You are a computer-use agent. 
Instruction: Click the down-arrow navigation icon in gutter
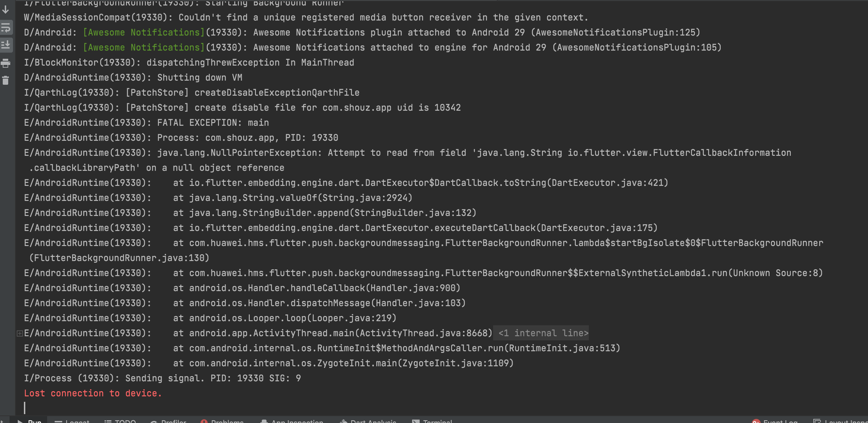tap(5, 10)
